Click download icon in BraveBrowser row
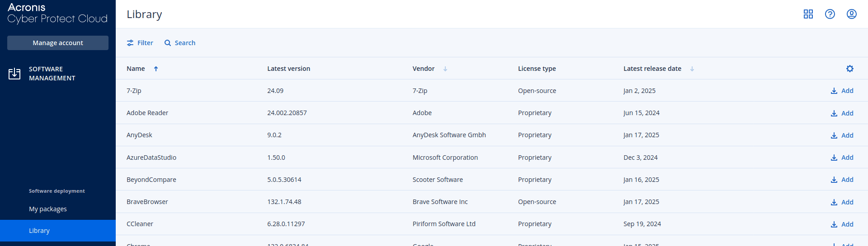The width and height of the screenshot is (868, 246). 834,202
